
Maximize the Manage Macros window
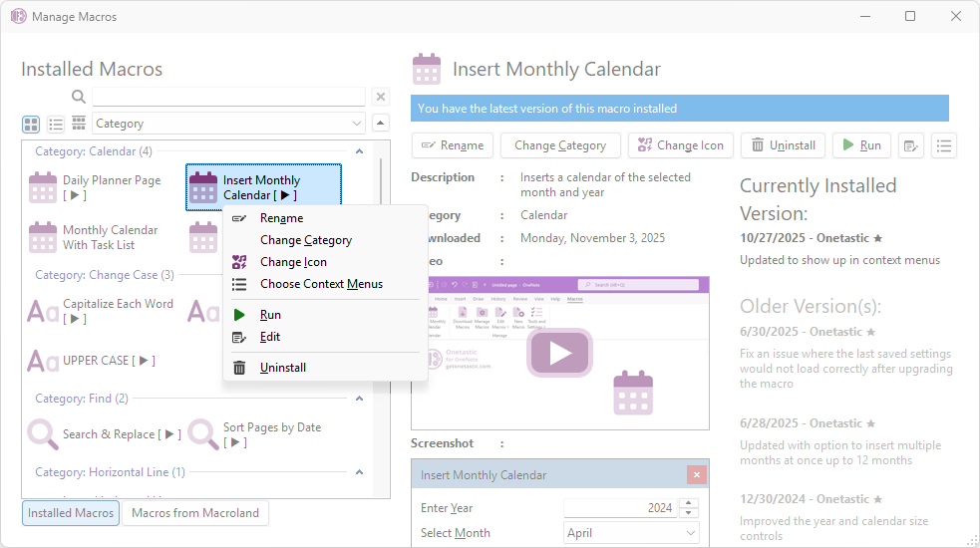click(910, 16)
